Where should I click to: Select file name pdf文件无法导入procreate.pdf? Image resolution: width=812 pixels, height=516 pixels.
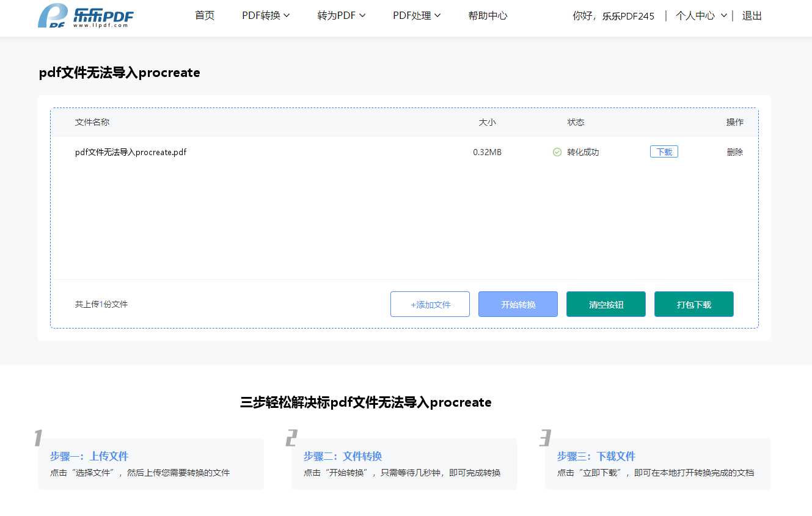(x=131, y=152)
